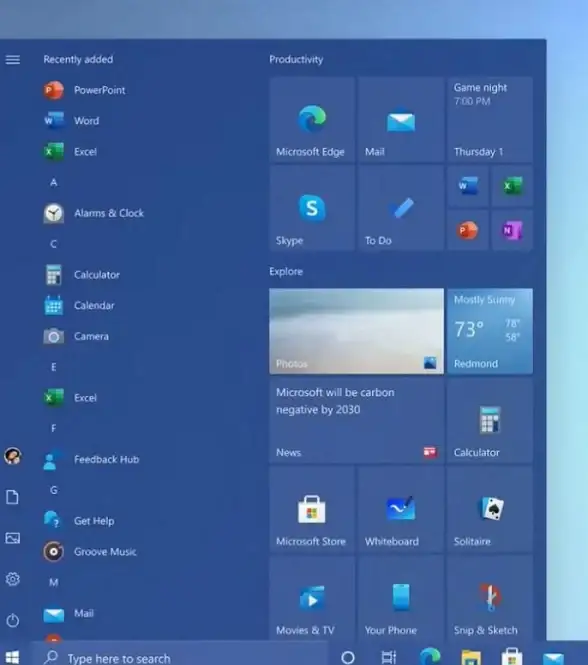
Task: Open Redmond weather tile
Action: pyautogui.click(x=490, y=331)
